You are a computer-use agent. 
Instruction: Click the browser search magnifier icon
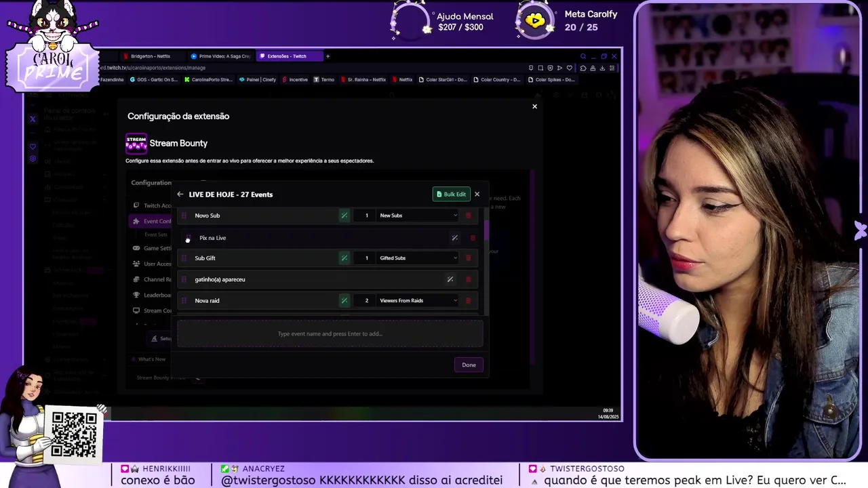(583, 56)
